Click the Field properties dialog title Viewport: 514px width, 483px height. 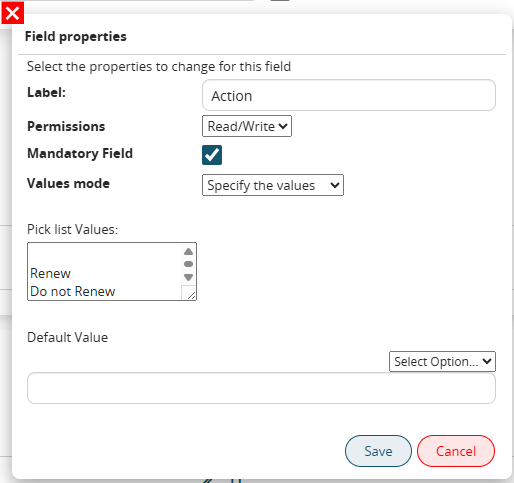[76, 36]
